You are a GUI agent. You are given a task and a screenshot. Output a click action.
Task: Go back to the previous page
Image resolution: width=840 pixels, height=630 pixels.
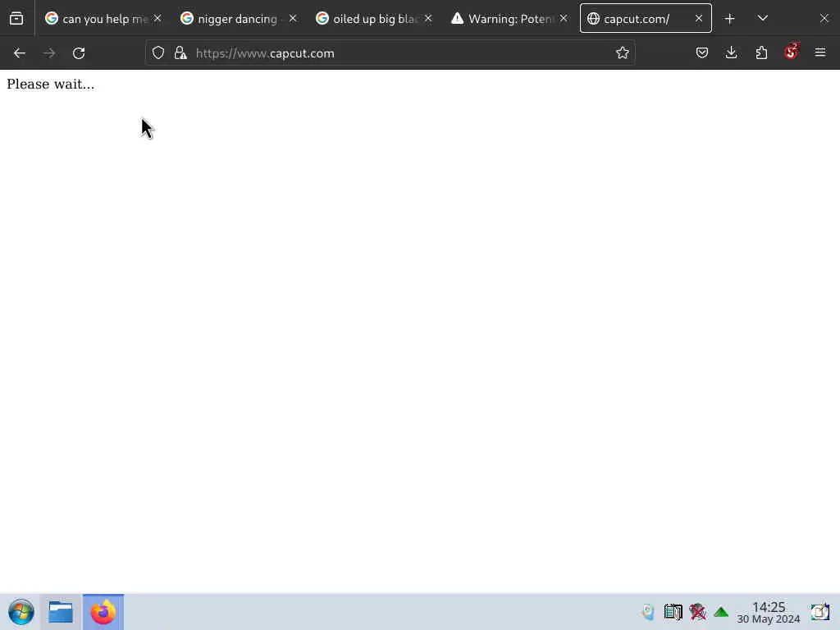20,53
